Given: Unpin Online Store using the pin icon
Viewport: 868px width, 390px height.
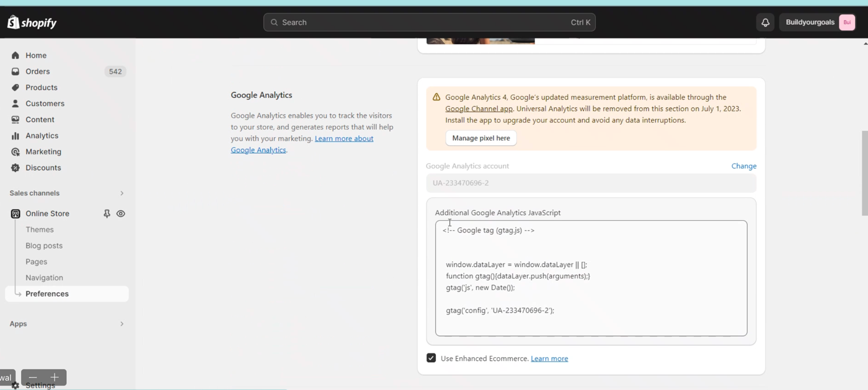Looking at the screenshot, I should [106, 213].
